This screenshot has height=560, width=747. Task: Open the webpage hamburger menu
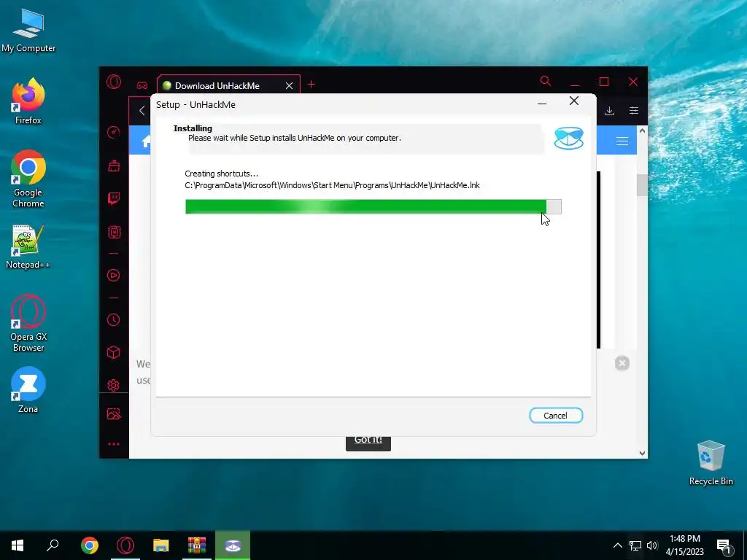coord(622,141)
